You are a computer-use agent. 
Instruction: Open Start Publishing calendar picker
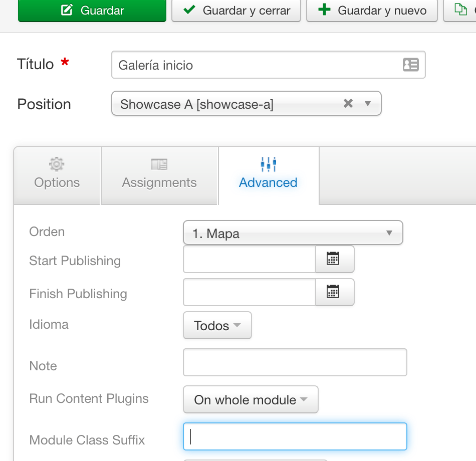point(335,259)
